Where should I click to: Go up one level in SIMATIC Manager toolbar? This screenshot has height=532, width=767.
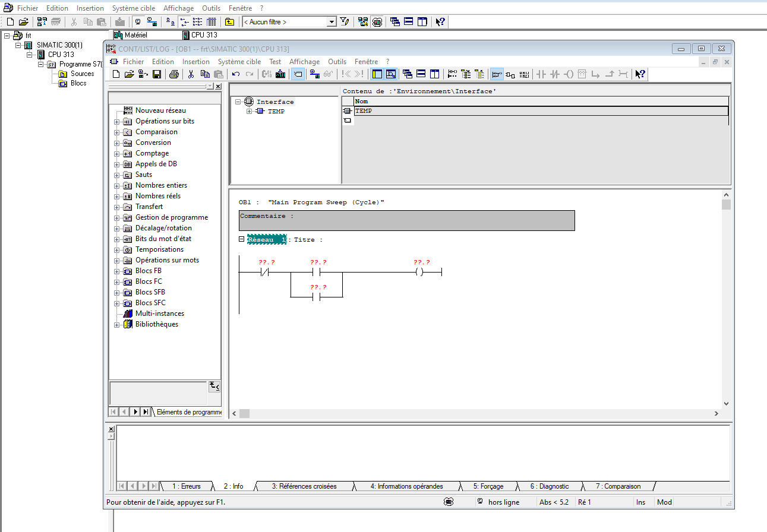click(229, 22)
